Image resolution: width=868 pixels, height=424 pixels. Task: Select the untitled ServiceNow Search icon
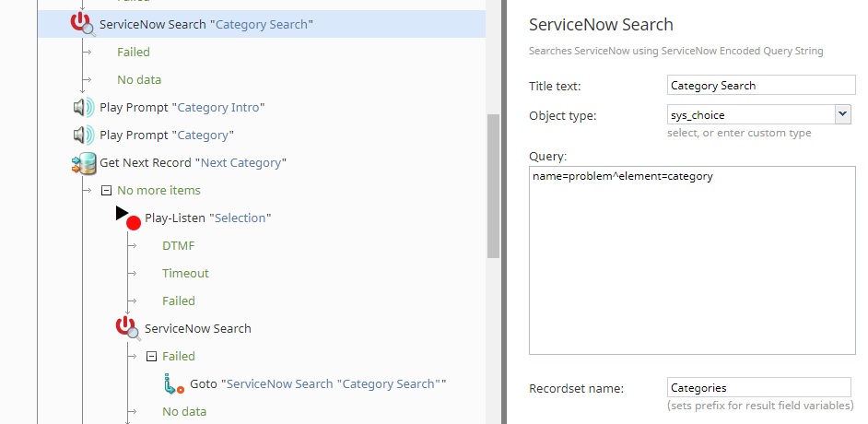pos(128,328)
